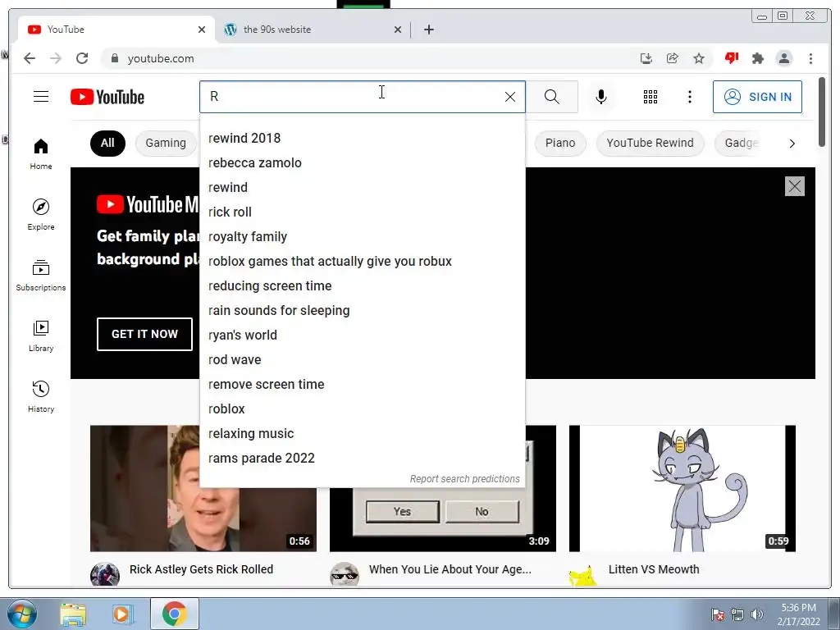Choose the rick roll suggestion
840x630 pixels.
362,212
